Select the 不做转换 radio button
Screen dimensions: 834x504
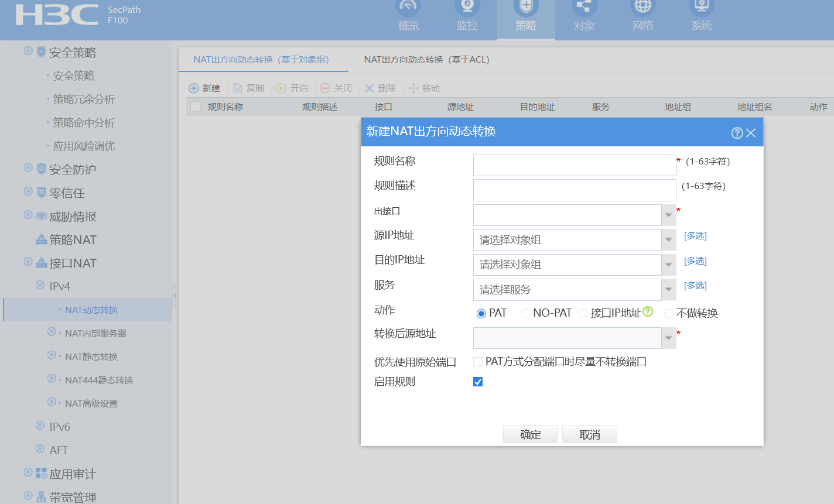coord(668,314)
